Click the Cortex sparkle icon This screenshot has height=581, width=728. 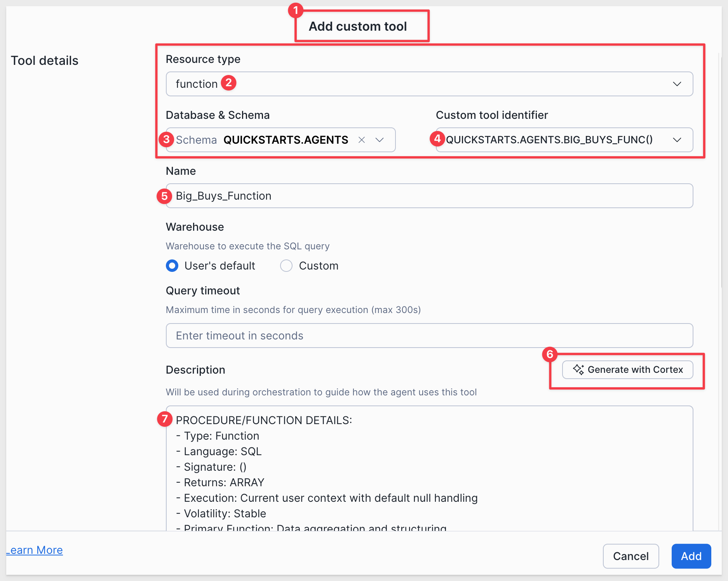click(x=578, y=369)
